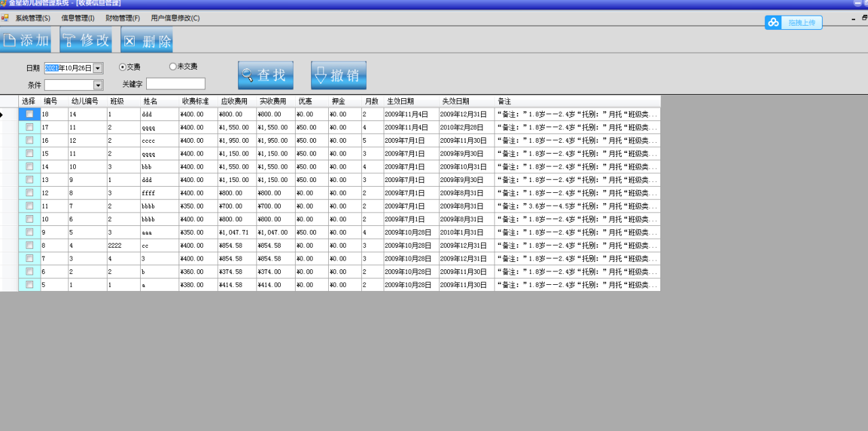Click class cell "2222" in row 8
868x431 pixels.
click(124, 246)
